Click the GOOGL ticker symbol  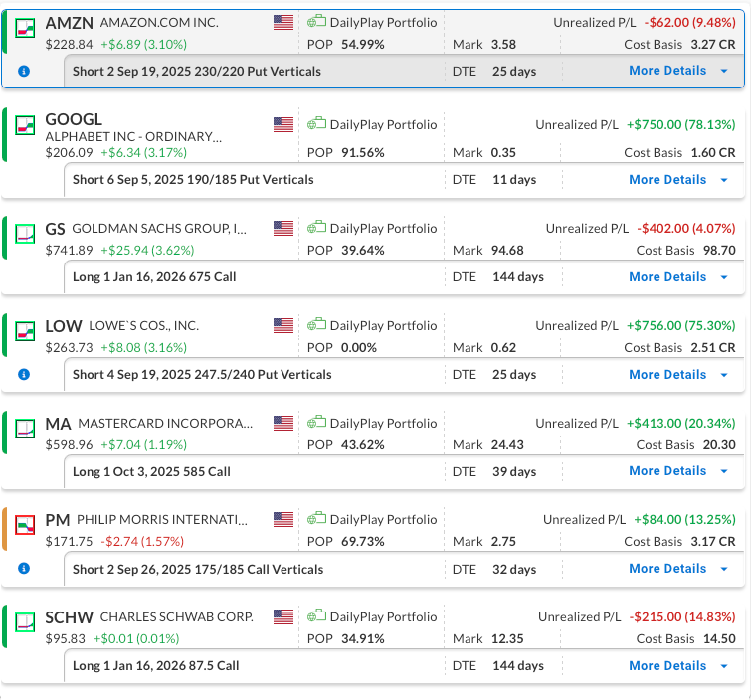74,119
